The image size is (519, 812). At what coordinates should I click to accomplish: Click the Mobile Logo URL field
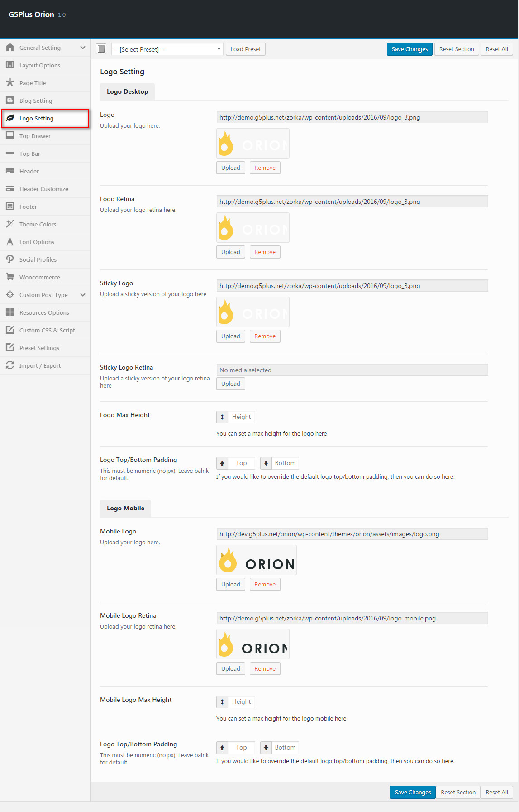click(352, 534)
